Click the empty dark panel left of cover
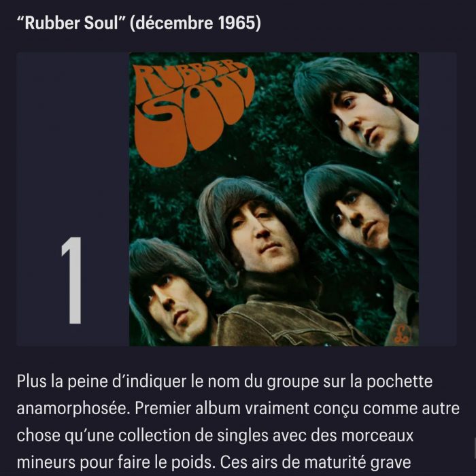The width and height of the screenshot is (476, 476). (x=73, y=143)
